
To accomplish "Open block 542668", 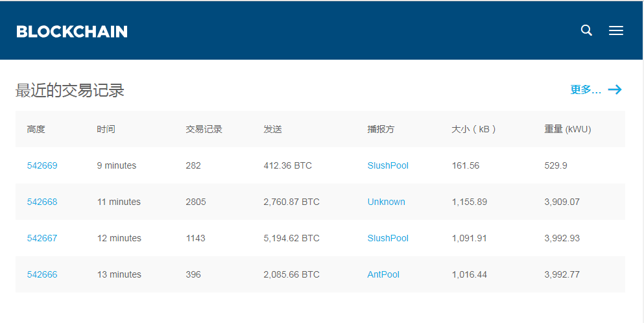I will pyautogui.click(x=42, y=202).
